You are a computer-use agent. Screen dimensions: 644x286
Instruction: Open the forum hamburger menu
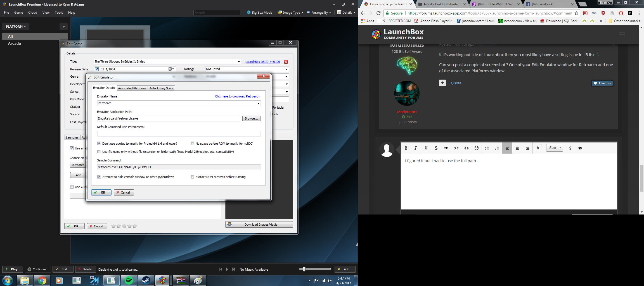[622, 34]
